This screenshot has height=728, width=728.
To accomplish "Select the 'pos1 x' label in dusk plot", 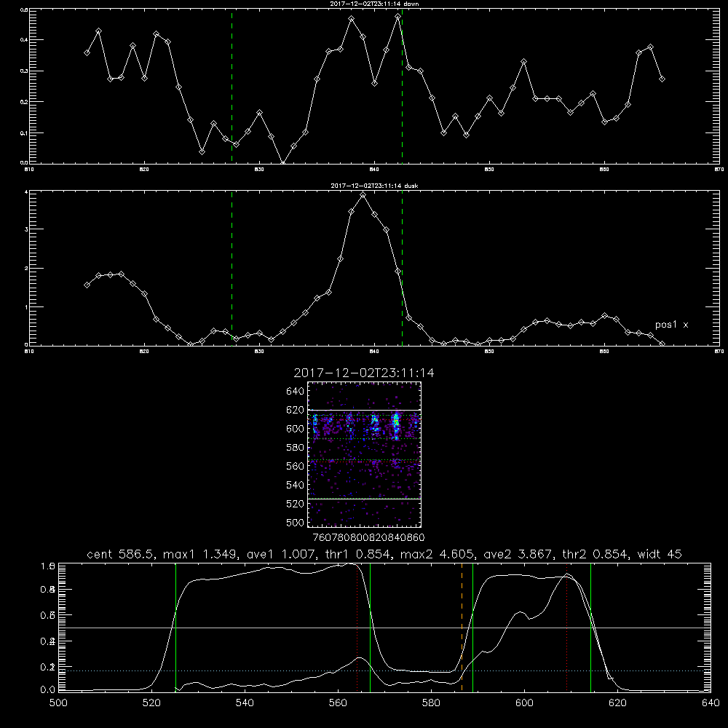I will pyautogui.click(x=671, y=325).
